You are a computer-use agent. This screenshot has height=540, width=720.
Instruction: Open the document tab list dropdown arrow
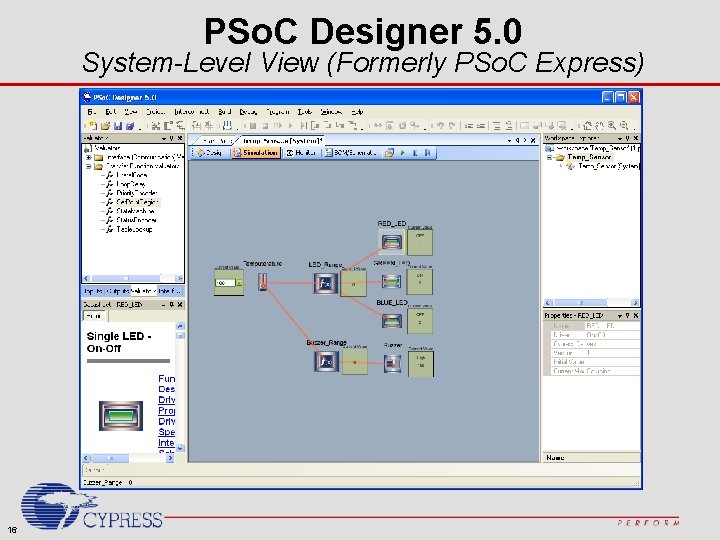(510, 141)
